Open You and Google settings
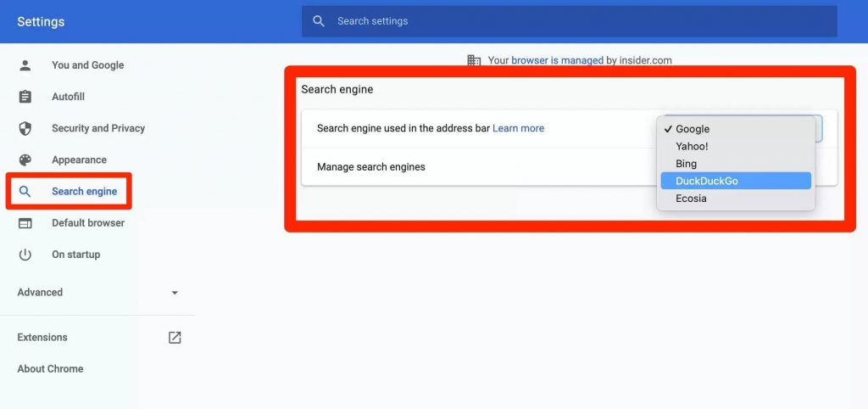Screen dimensions: 868x409 pos(88,65)
